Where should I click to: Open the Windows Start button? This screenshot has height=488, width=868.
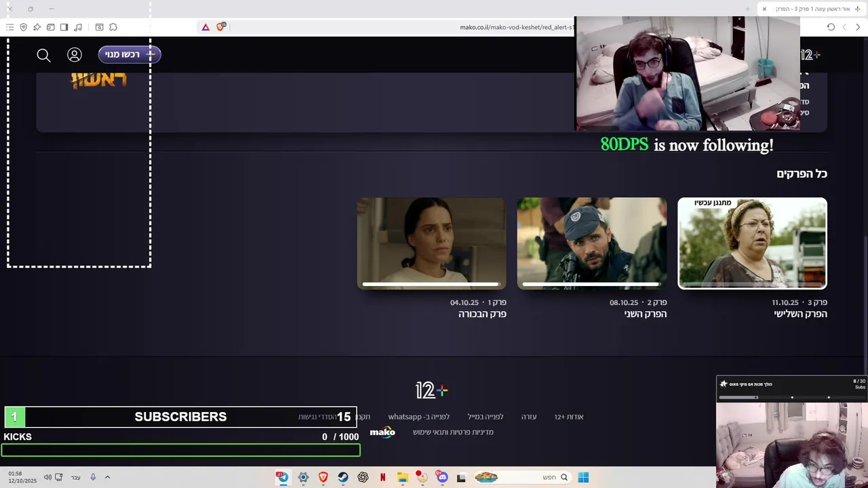pyautogui.click(x=583, y=477)
